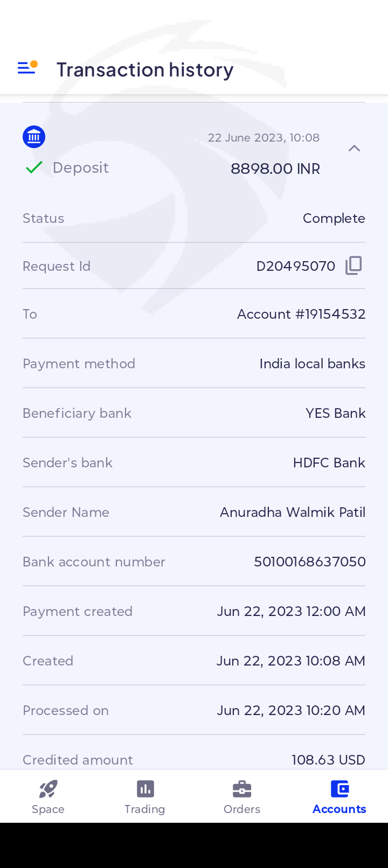Open Orders via the briefcase icon
Screen dimensions: 388x868
tap(242, 789)
